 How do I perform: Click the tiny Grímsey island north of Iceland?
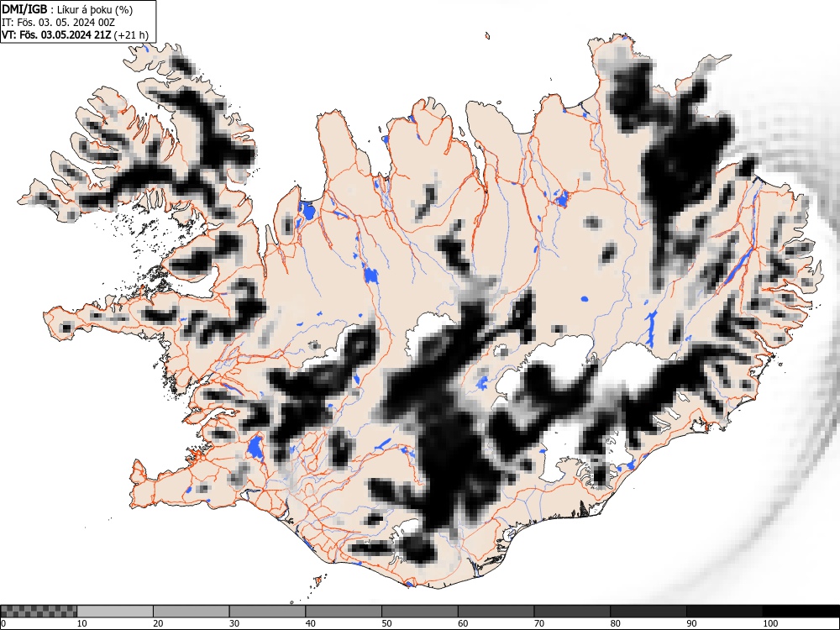tap(487, 36)
